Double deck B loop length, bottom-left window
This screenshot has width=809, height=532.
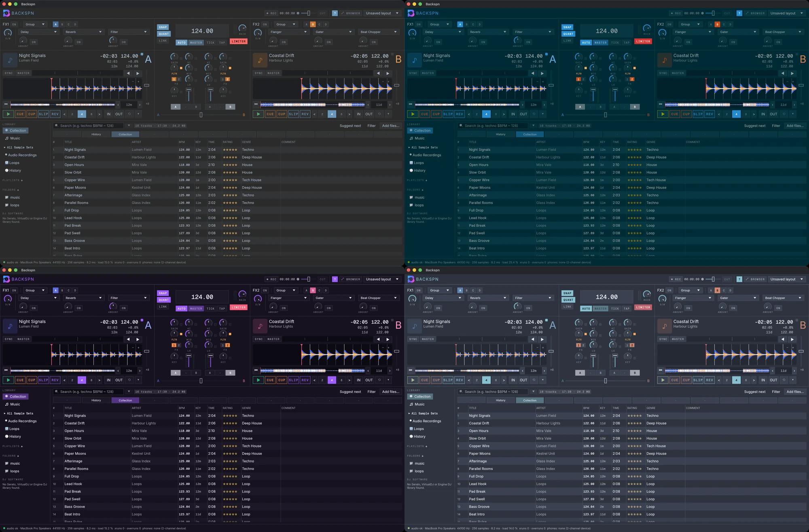pyautogui.click(x=349, y=380)
